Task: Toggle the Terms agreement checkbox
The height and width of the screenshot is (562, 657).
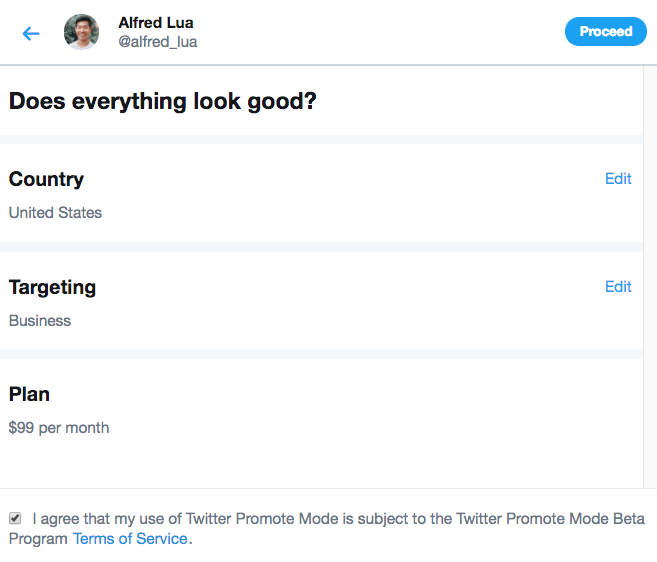Action: [x=15, y=518]
